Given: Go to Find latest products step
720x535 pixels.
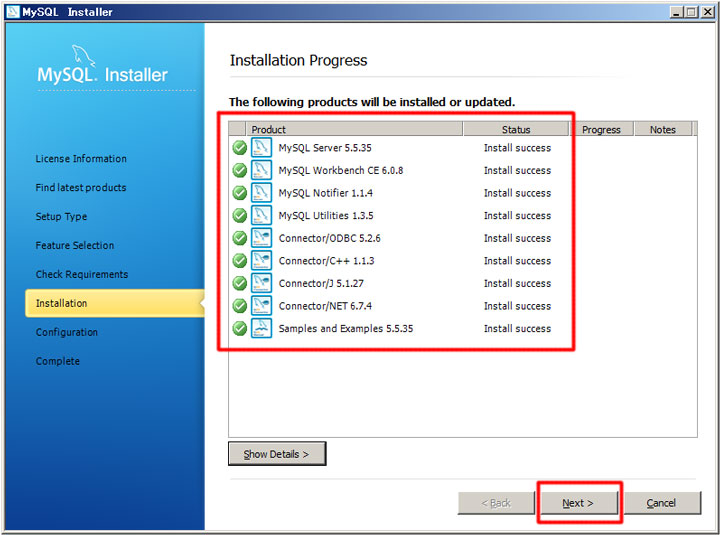Looking at the screenshot, I should [x=81, y=188].
